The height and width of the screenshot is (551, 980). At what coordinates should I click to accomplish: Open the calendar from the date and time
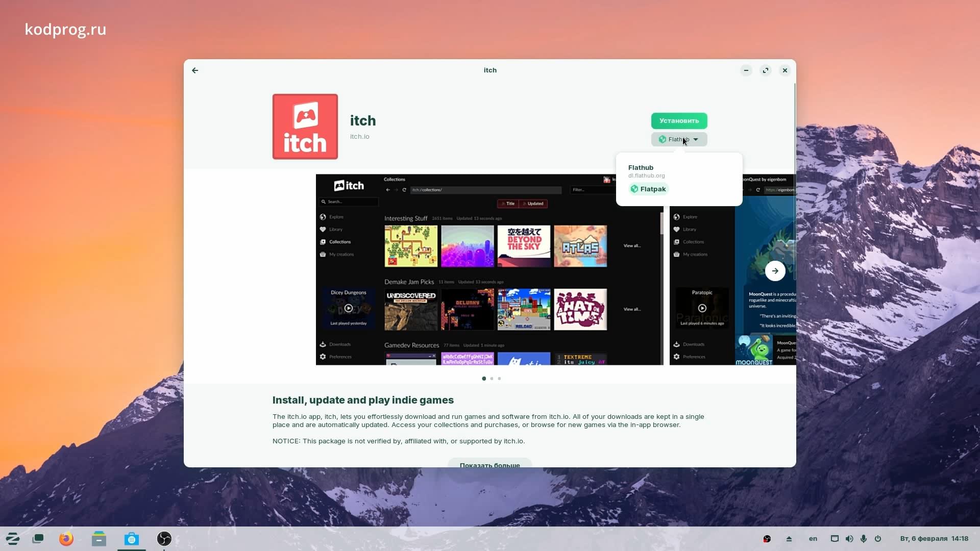tap(934, 539)
